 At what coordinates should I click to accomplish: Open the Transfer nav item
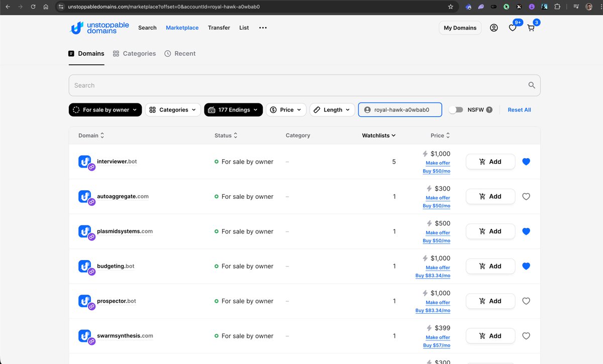pyautogui.click(x=219, y=28)
